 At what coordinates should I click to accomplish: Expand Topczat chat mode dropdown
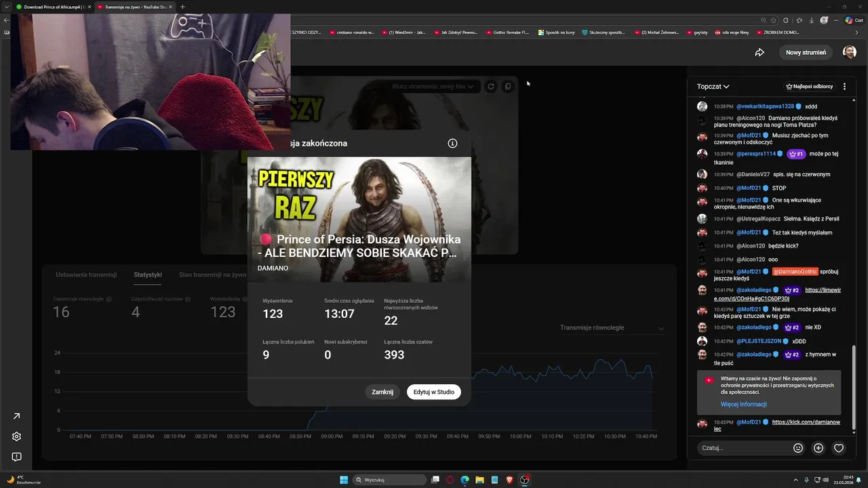click(713, 87)
